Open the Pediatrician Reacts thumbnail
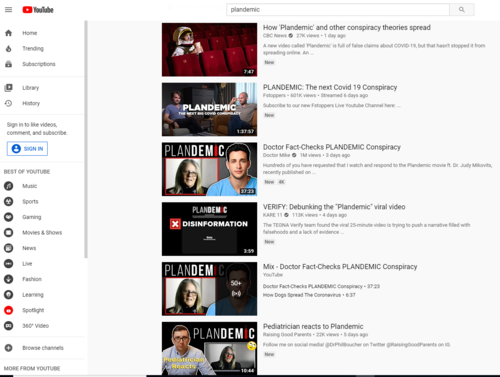The height and width of the screenshot is (377, 500). click(209, 348)
